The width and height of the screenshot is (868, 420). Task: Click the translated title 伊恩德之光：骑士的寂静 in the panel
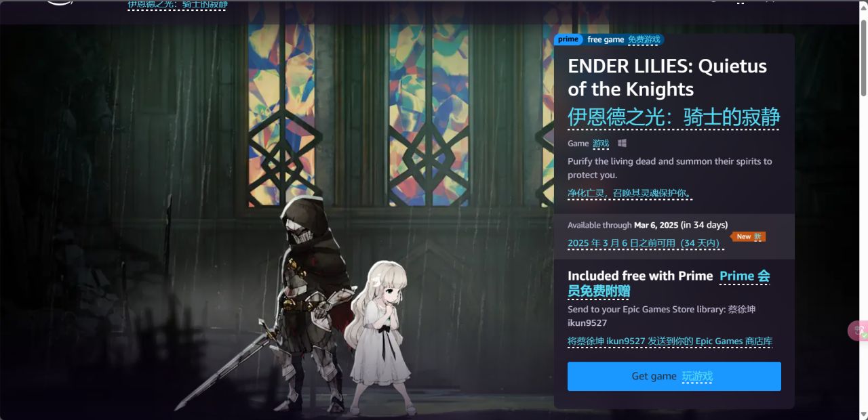point(673,117)
